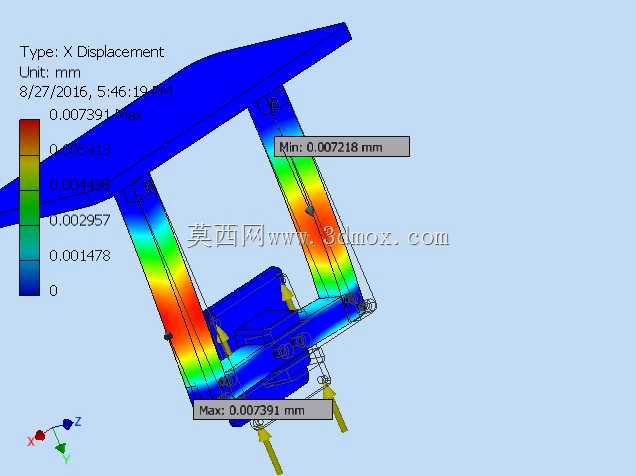Click the Max: 0.007391 mm probe label
Screen dimensions: 636x476
click(263, 410)
